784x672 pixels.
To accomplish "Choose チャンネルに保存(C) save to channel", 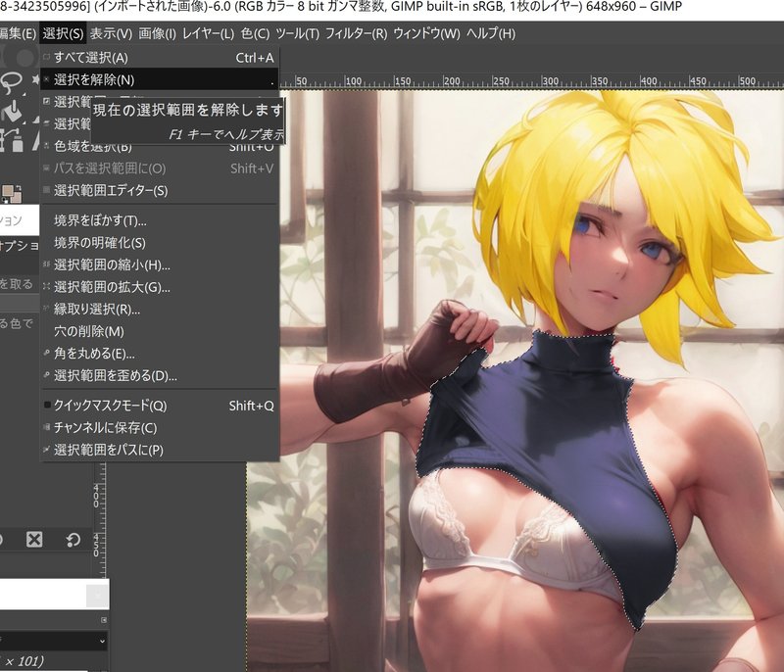I will pos(159,428).
